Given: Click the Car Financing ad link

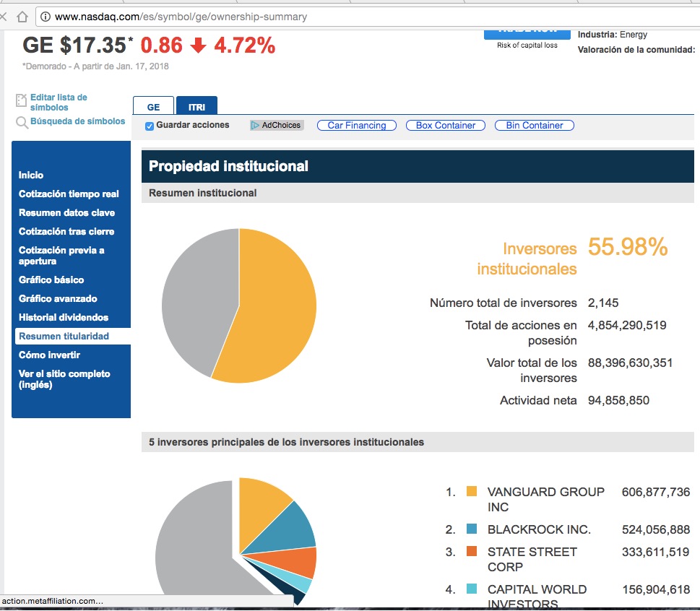Looking at the screenshot, I should (356, 126).
